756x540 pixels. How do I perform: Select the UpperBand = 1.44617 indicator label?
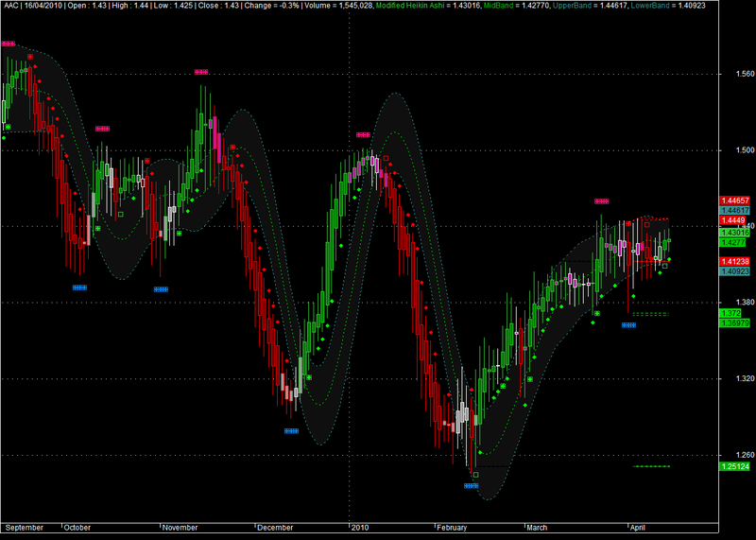(x=590, y=6)
